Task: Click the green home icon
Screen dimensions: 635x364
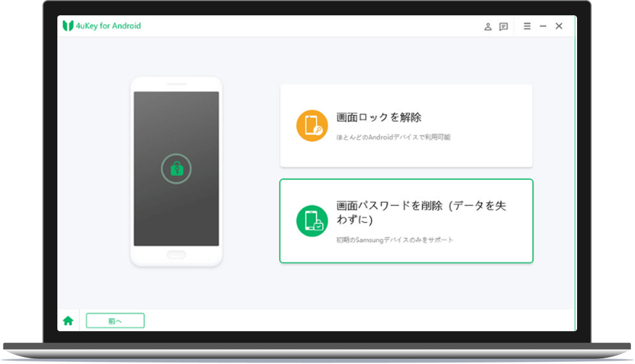Action: 68,320
